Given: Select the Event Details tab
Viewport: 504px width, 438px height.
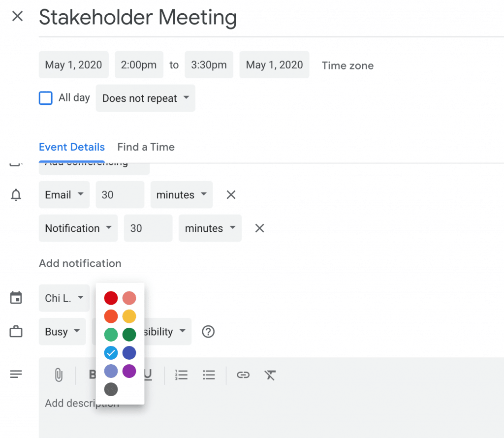Looking at the screenshot, I should 72,147.
